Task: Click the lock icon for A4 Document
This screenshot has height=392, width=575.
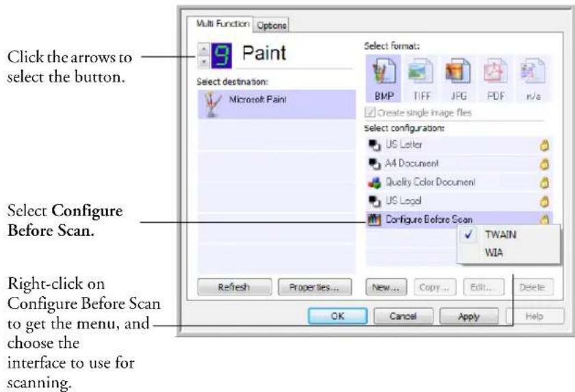Action: coord(545,164)
